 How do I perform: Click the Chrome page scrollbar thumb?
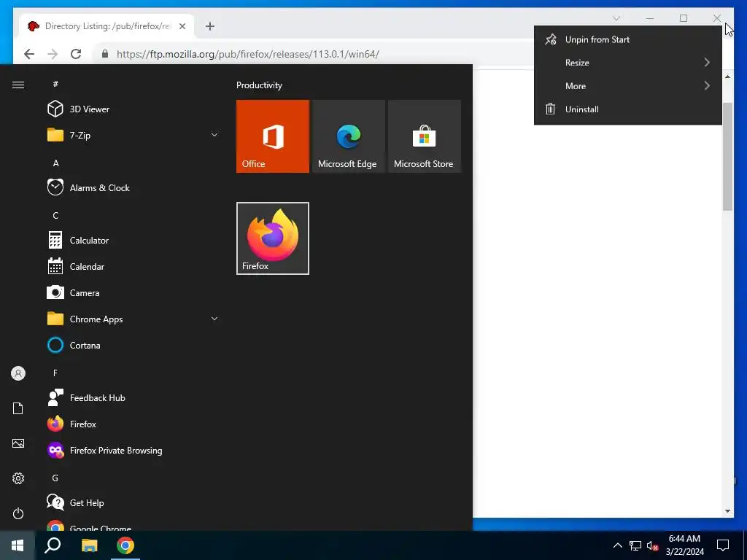point(727,156)
